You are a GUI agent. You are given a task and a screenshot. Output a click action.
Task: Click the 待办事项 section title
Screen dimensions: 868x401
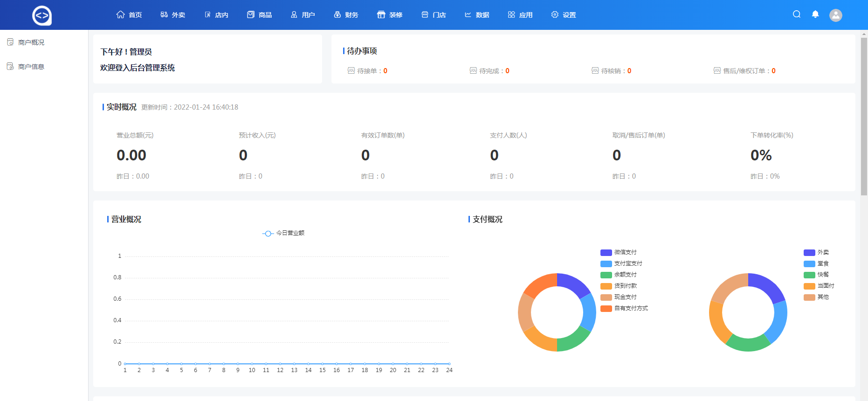point(362,51)
